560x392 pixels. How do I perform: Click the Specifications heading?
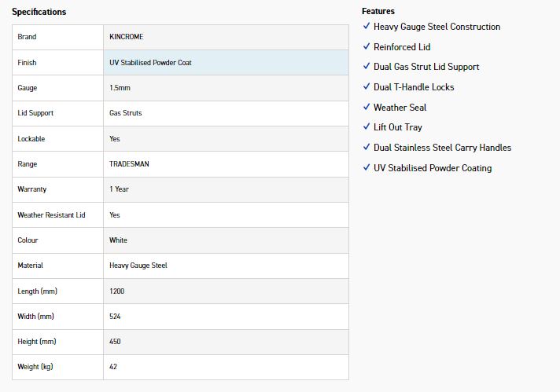39,12
